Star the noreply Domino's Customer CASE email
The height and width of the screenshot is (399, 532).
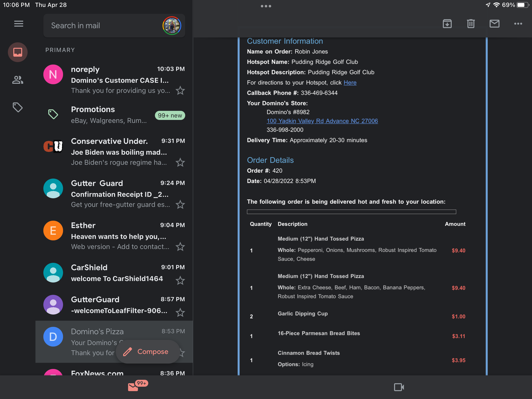point(180,91)
